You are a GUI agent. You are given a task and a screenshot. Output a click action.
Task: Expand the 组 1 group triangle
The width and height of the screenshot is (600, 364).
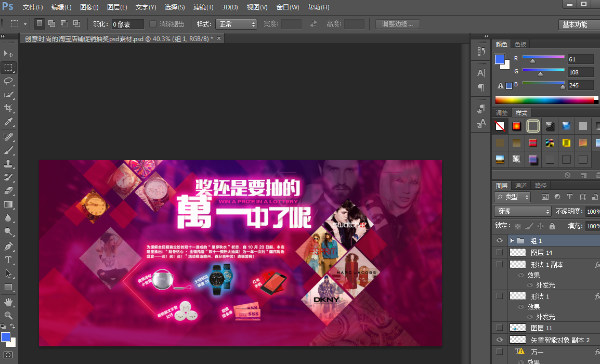[512, 240]
